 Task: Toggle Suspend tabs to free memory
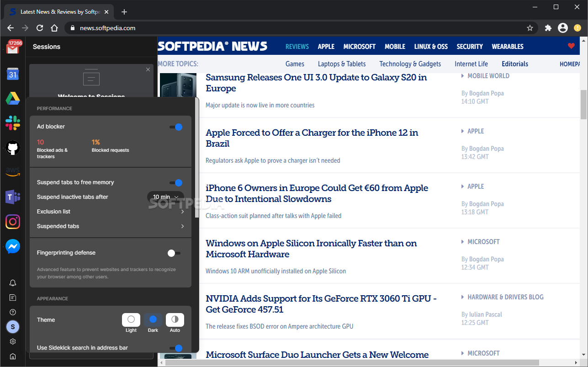[x=176, y=183]
